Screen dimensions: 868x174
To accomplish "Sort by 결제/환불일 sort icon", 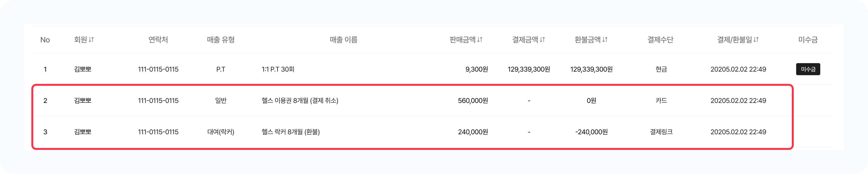I will tap(756, 40).
